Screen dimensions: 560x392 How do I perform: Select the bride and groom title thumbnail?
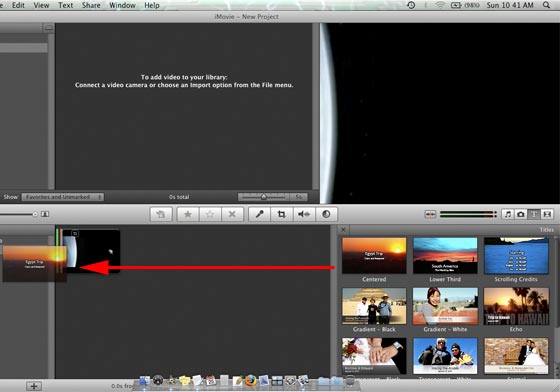(x=516, y=356)
